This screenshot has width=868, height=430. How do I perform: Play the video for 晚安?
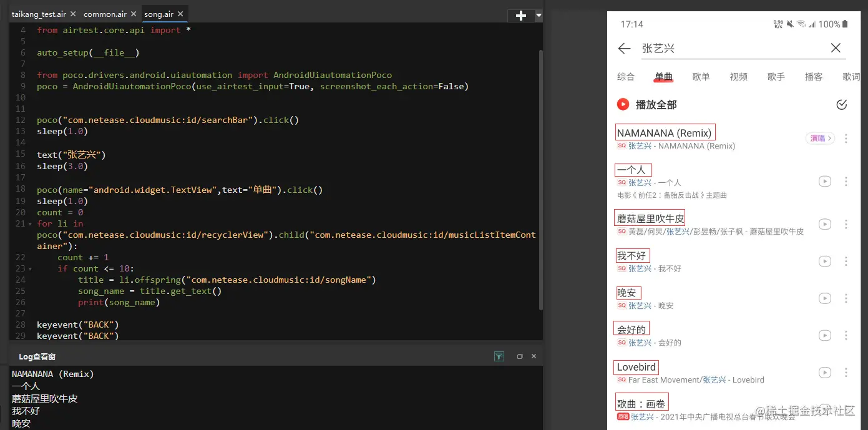click(x=824, y=298)
